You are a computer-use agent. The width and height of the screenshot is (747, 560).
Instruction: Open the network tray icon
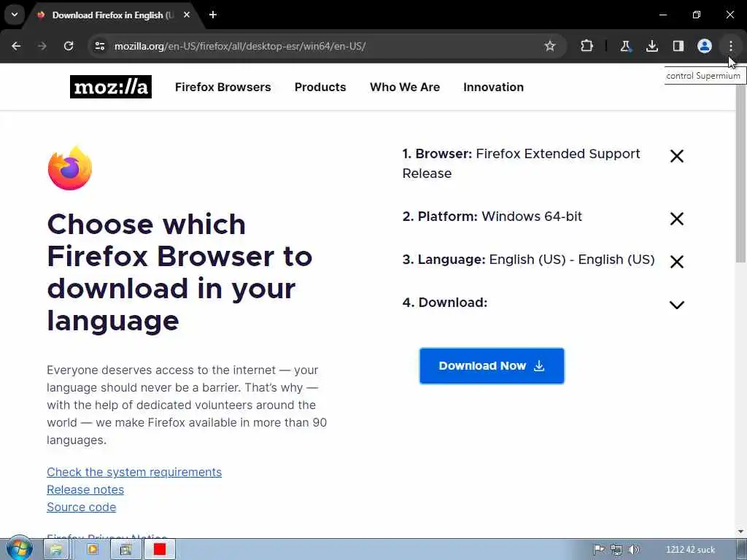coord(616,550)
